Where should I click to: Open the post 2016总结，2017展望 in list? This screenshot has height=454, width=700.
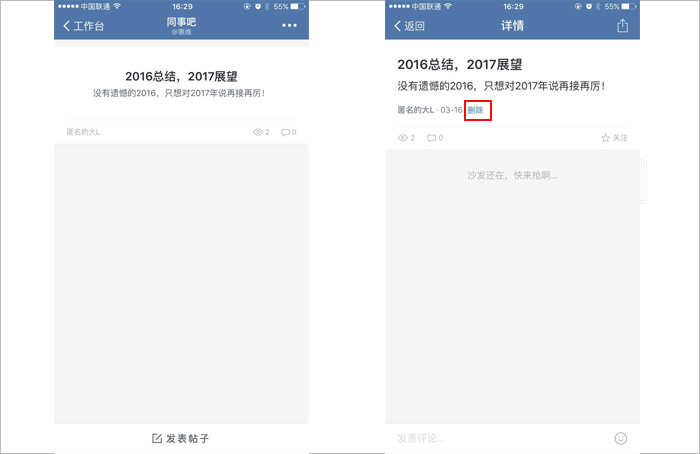tap(181, 76)
